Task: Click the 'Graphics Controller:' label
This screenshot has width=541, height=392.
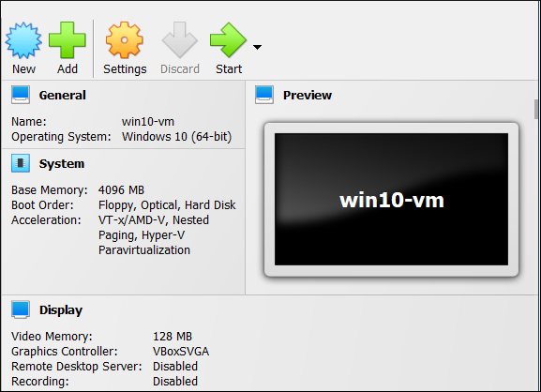Action: [64, 352]
